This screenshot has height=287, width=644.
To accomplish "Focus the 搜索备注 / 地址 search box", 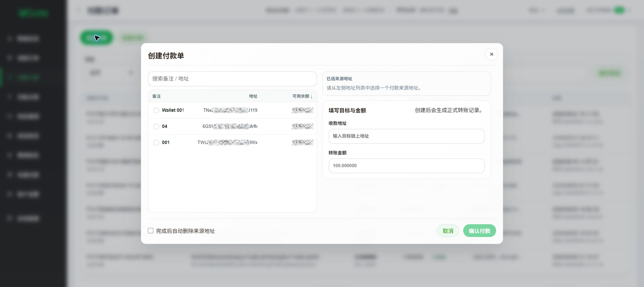I will [232, 79].
